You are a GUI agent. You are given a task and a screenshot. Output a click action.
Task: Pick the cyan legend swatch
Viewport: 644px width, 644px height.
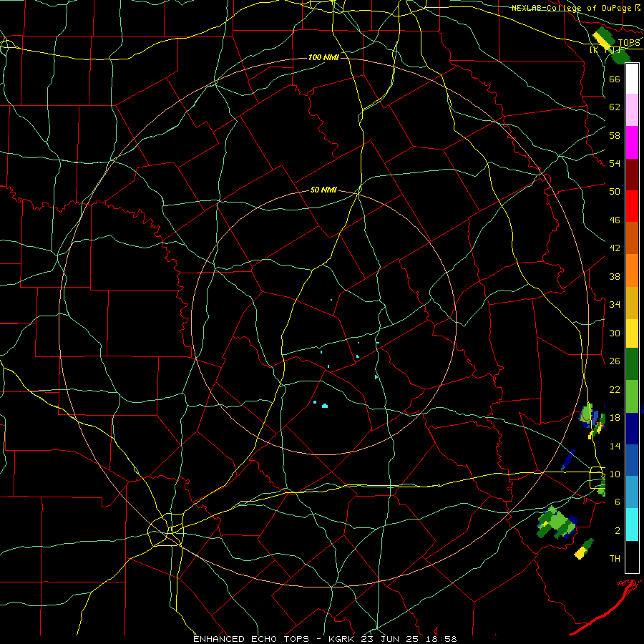pos(632,525)
